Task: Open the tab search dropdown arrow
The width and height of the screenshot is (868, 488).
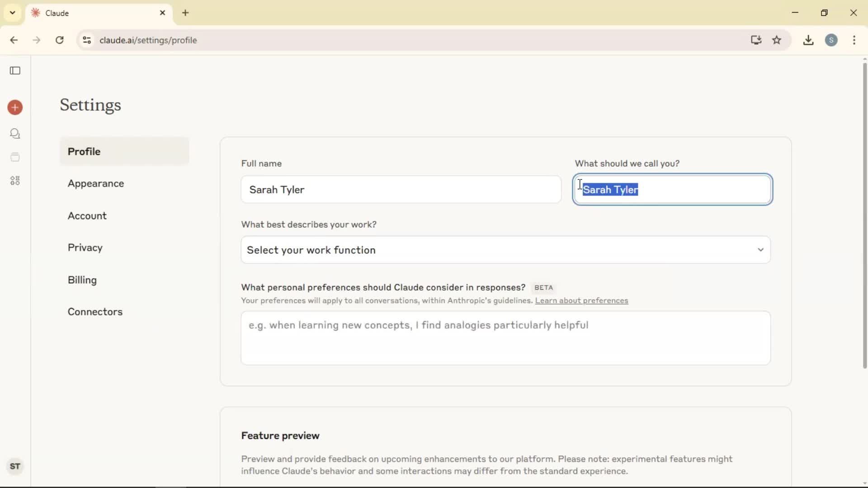Action: [13, 13]
